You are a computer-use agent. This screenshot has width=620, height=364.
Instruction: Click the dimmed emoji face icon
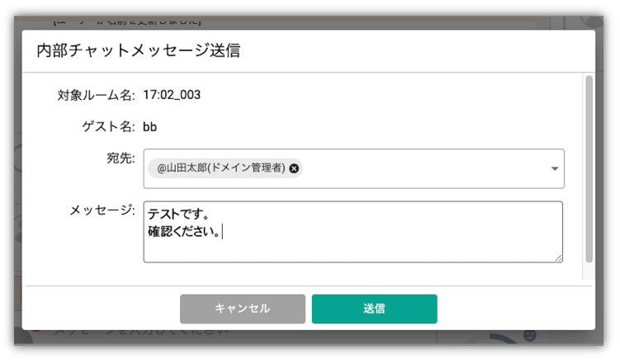pos(529,336)
